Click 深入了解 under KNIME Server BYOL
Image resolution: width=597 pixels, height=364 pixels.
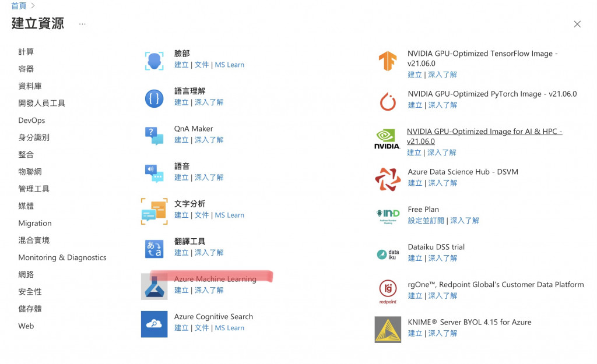443,334
